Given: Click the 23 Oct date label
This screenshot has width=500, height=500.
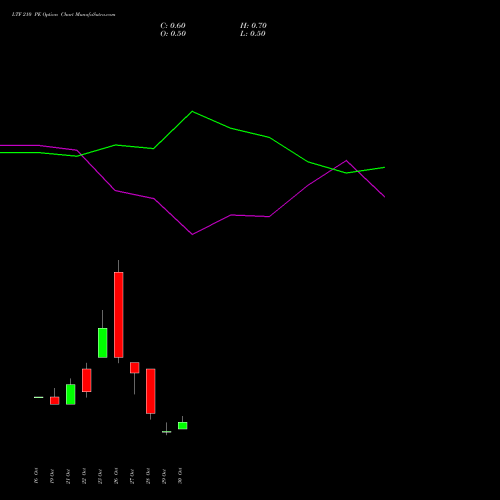Looking at the screenshot, I should tap(100, 476).
